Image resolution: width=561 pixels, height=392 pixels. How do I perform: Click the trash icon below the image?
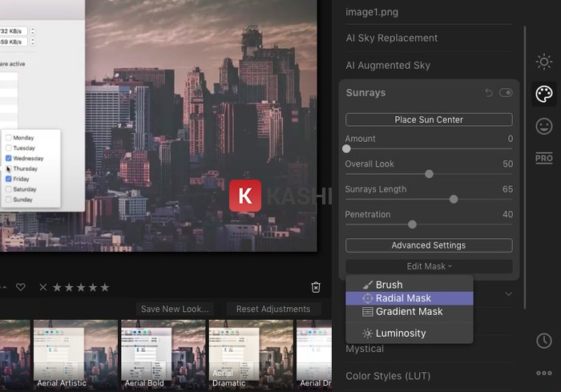pos(316,287)
